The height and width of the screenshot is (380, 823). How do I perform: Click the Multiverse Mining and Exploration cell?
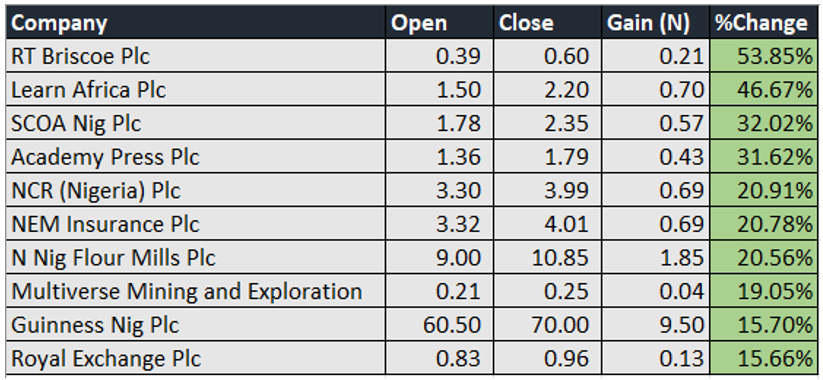[196, 291]
